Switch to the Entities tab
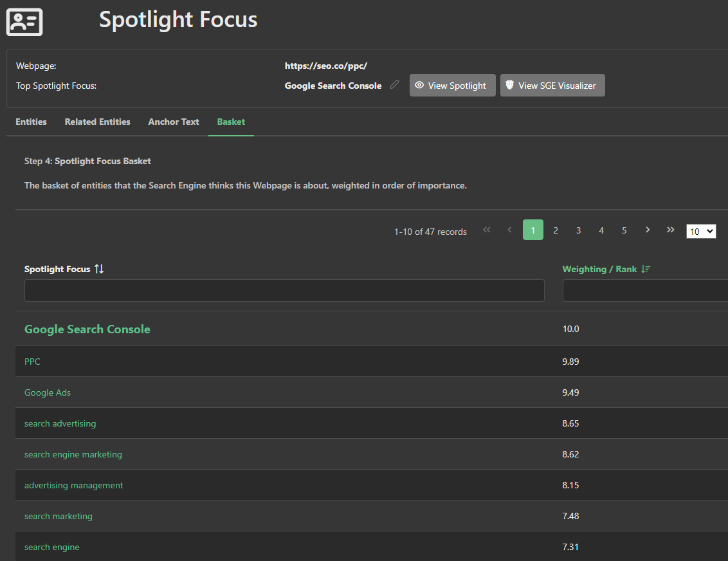This screenshot has height=561, width=728. click(31, 122)
